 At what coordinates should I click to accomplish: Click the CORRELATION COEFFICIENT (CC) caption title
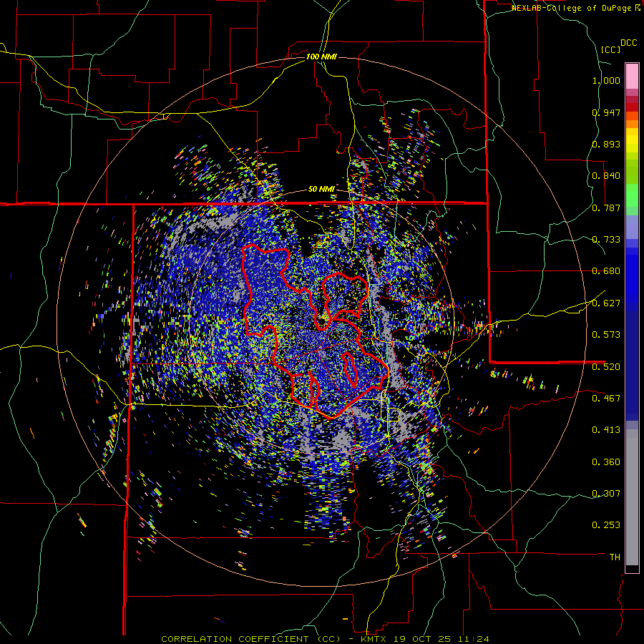(250, 639)
